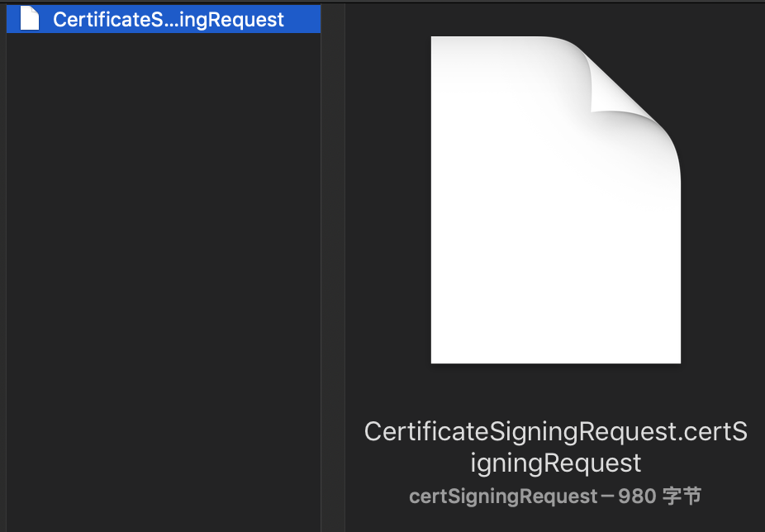Click the large blank document preview icon
This screenshot has height=532, width=765.
(x=556, y=200)
